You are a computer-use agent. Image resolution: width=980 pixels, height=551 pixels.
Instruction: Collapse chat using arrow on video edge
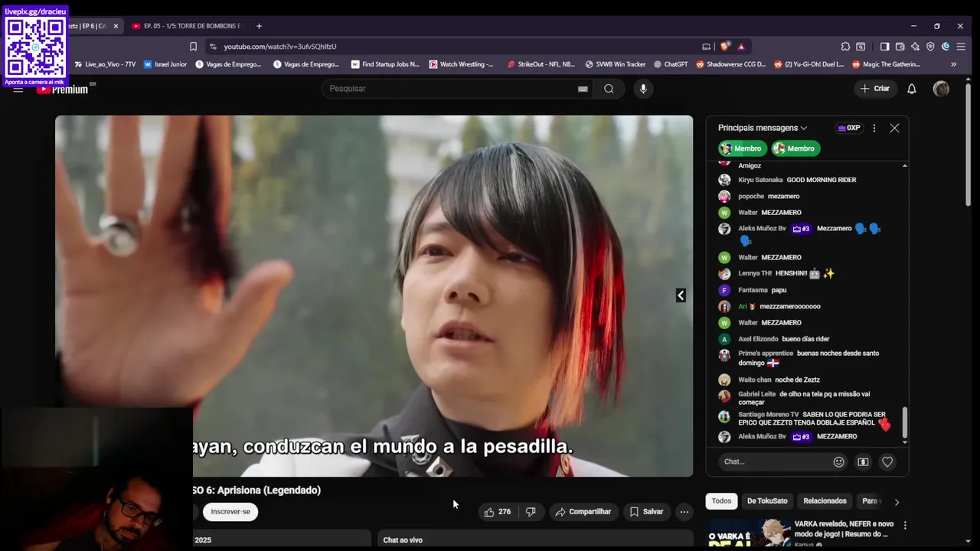point(681,295)
